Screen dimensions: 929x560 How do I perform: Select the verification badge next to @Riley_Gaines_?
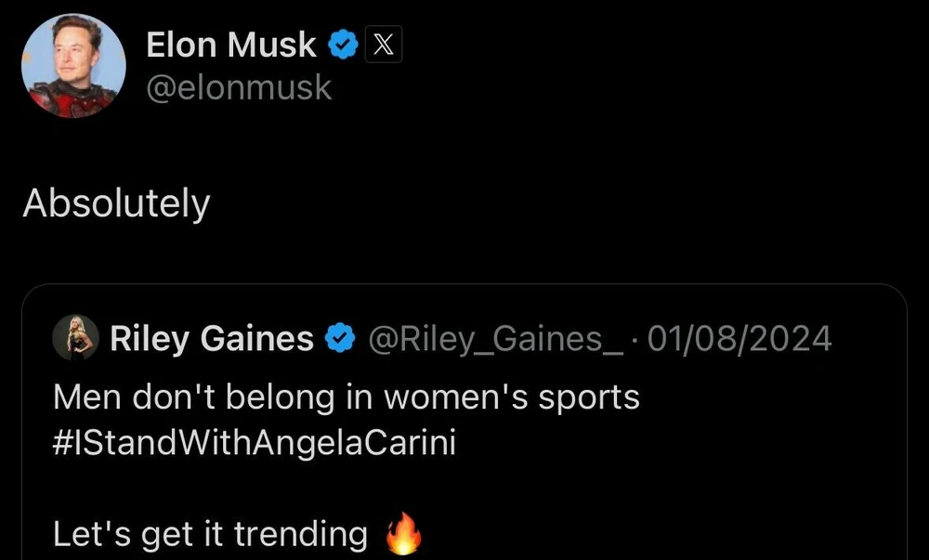(x=339, y=338)
